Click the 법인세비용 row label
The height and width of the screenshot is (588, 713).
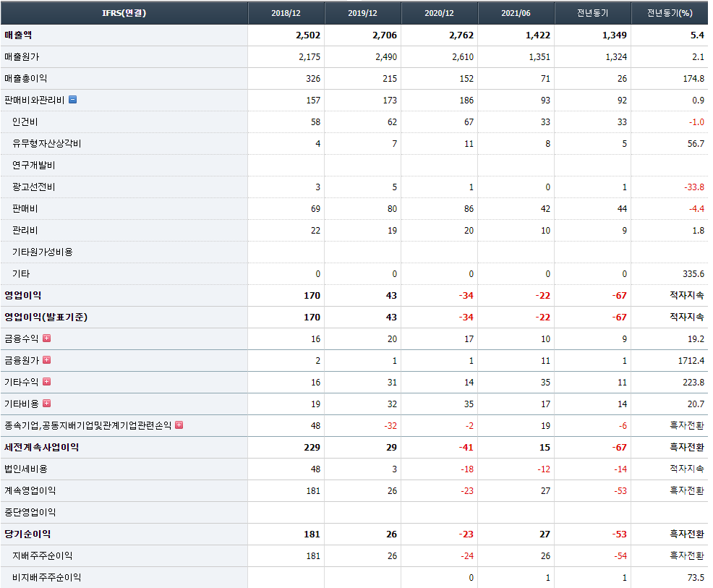pos(26,469)
